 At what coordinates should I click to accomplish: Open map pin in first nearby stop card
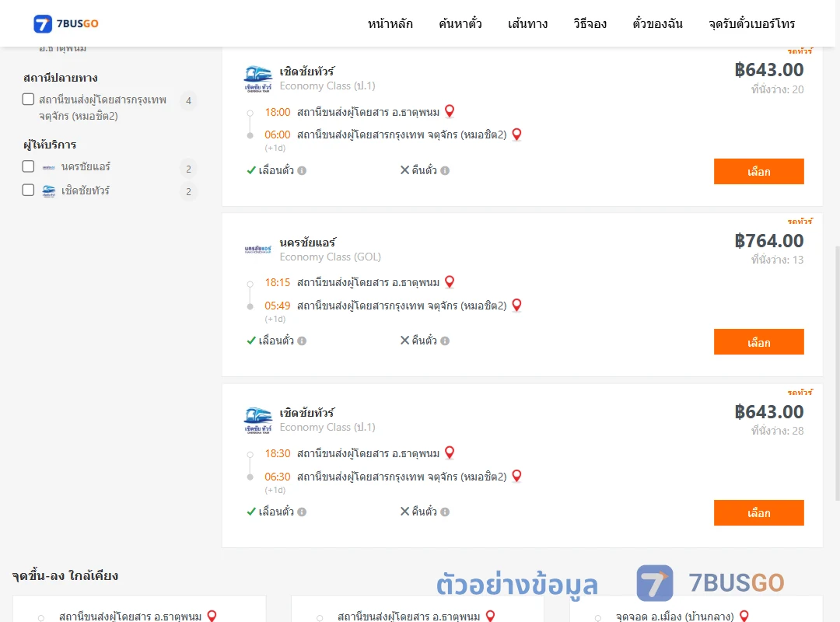coord(212,616)
